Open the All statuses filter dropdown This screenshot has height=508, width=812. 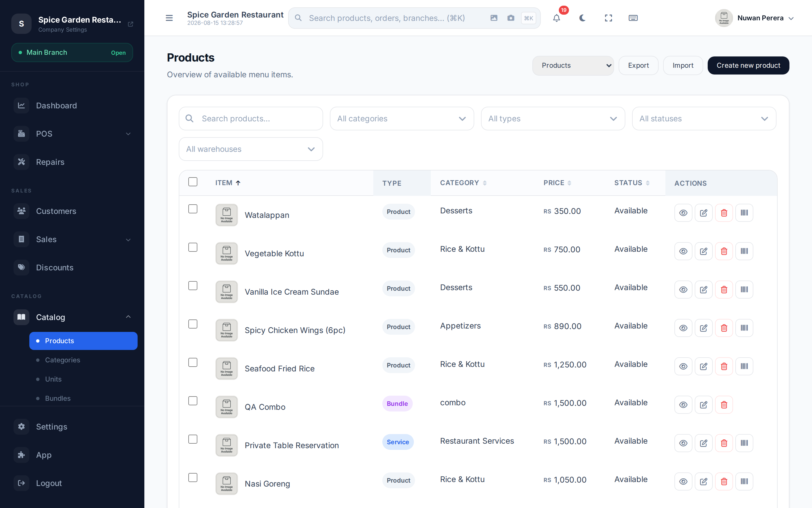[x=704, y=119]
